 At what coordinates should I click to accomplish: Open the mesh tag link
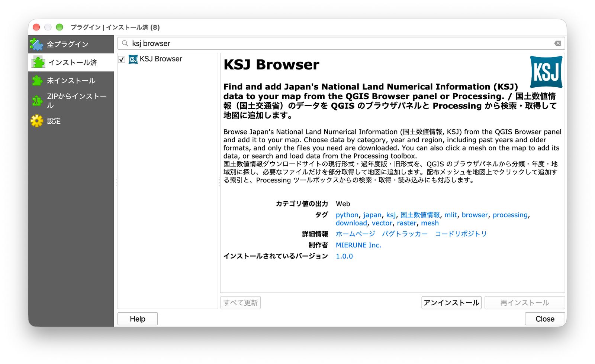[x=430, y=223]
